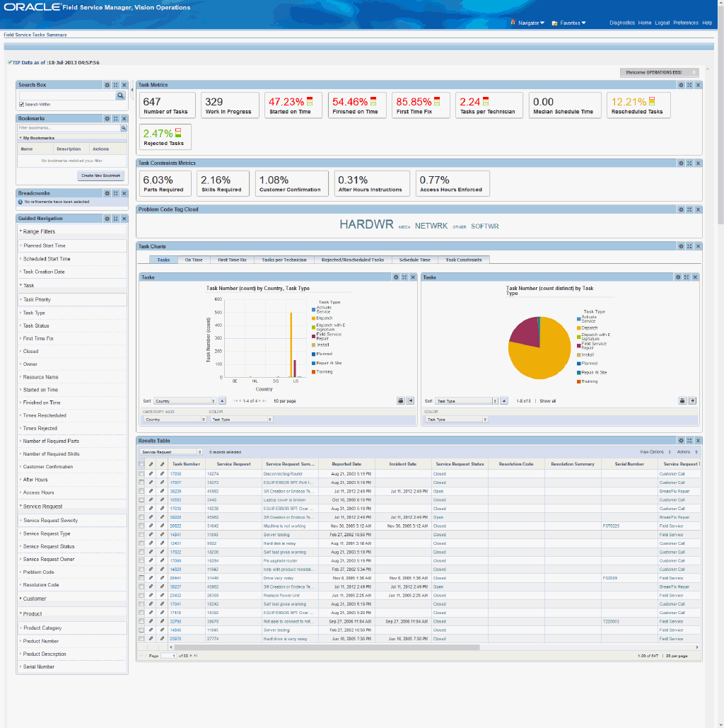Click the Preferences link
Viewport: 724px width, 728px height.
pos(686,23)
